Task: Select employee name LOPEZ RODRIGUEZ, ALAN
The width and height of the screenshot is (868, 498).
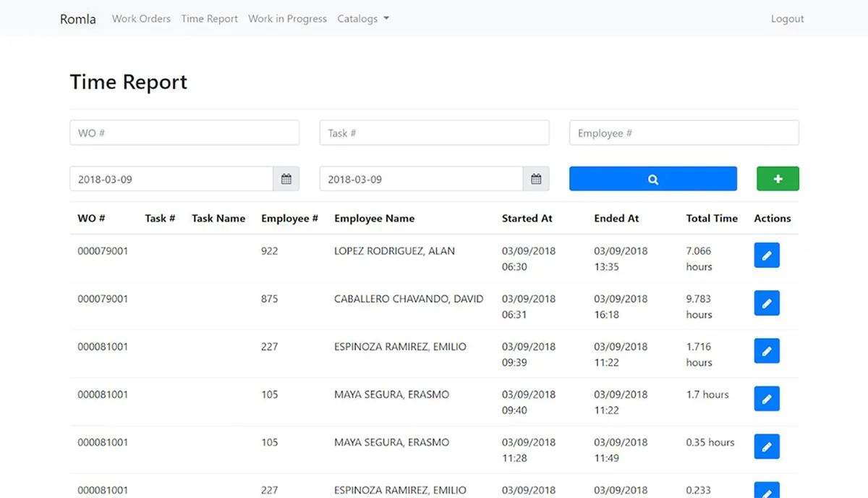Action: [394, 251]
